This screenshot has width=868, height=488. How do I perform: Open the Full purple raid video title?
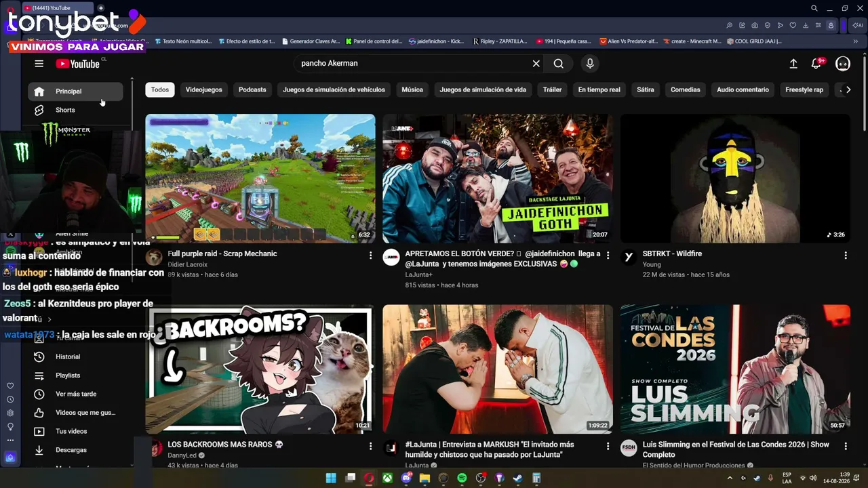(222, 253)
